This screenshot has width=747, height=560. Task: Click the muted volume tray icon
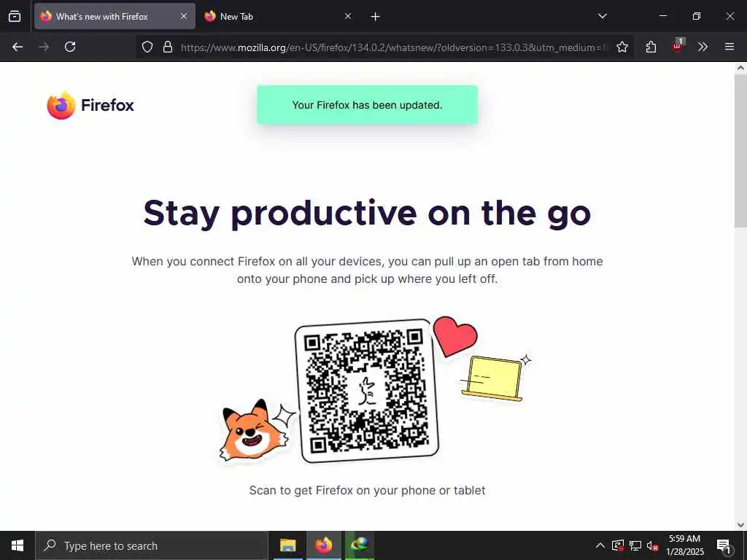click(652, 545)
